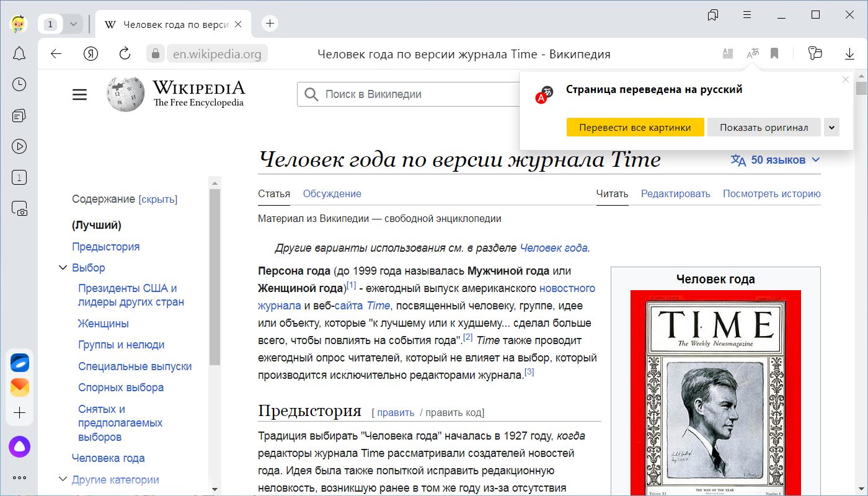
Task: Jump to Женщины in contents
Action: pyautogui.click(x=104, y=324)
